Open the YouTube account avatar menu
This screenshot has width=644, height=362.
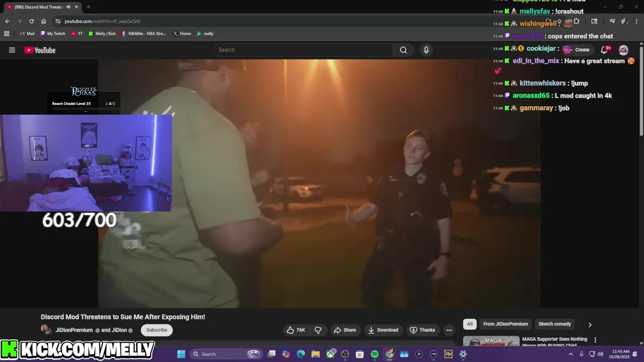[x=623, y=50]
